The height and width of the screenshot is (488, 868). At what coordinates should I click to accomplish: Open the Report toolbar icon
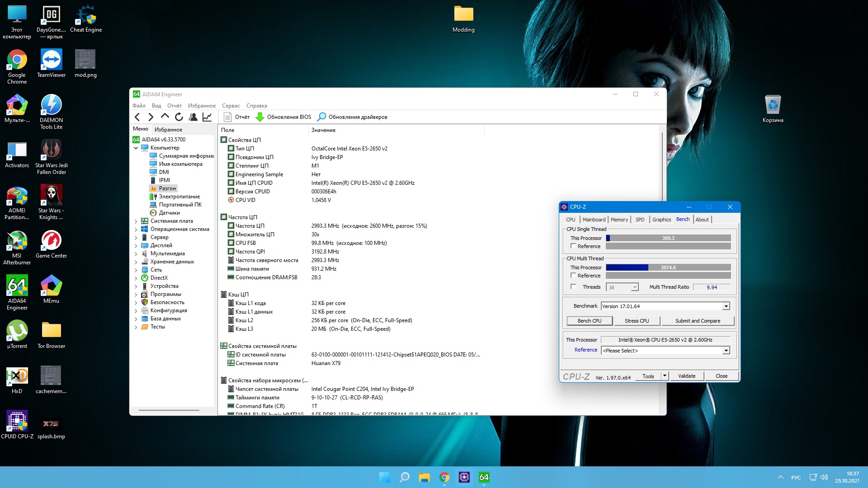coord(228,117)
